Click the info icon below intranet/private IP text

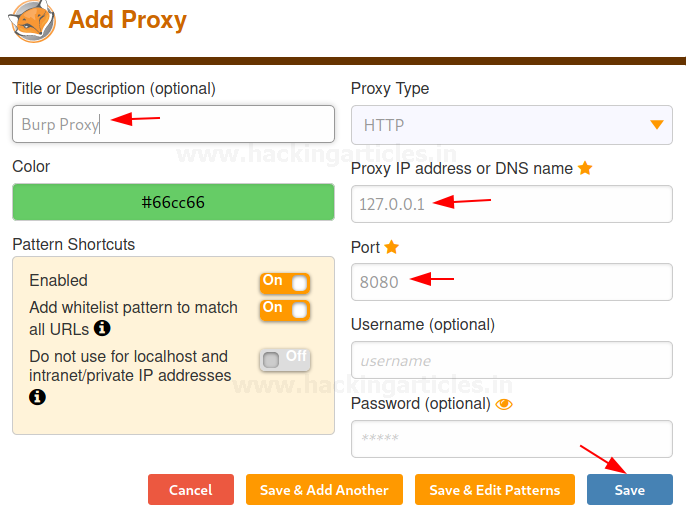tap(38, 397)
